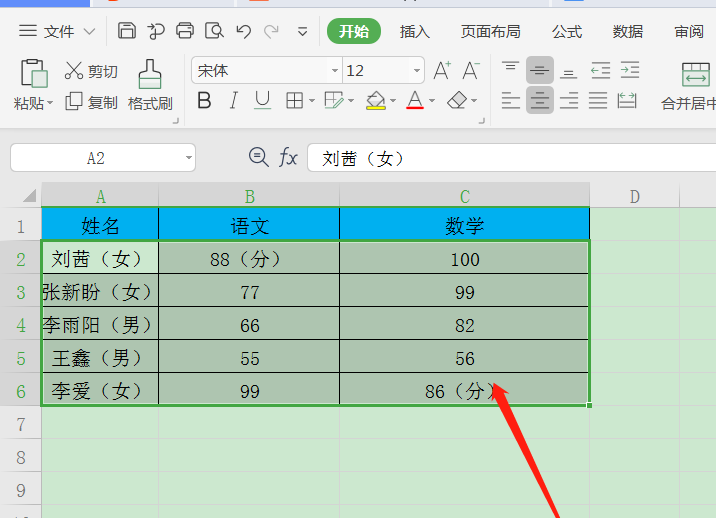Redo the last action

[272, 31]
